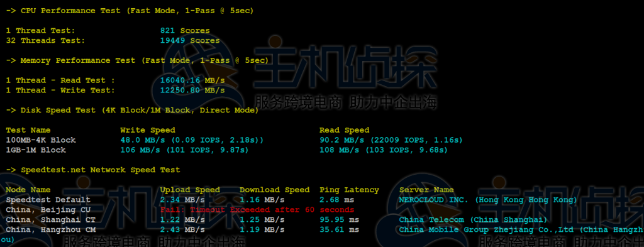Select the 12250.80 MB/s write result

point(192,91)
